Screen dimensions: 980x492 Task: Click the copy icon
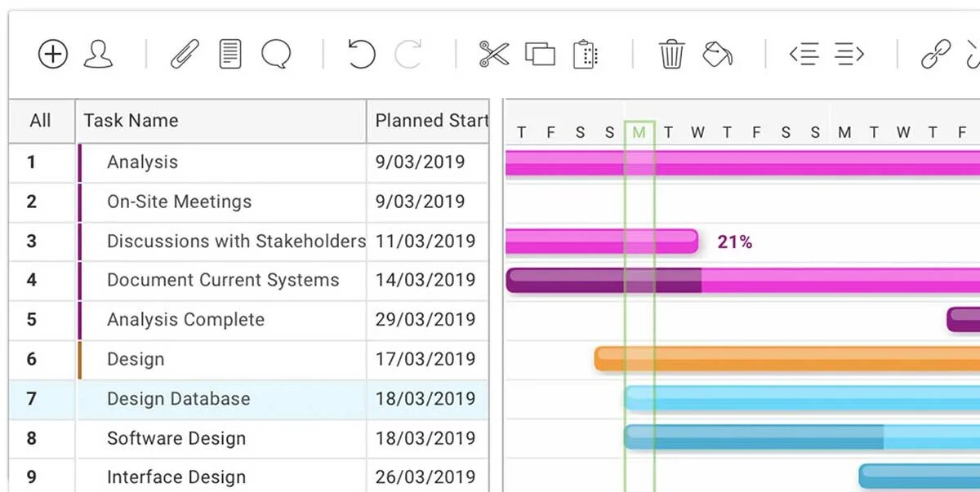point(540,55)
